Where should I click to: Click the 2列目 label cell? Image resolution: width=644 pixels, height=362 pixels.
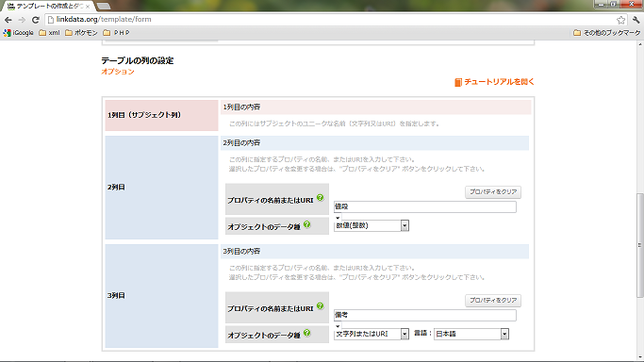(161, 188)
